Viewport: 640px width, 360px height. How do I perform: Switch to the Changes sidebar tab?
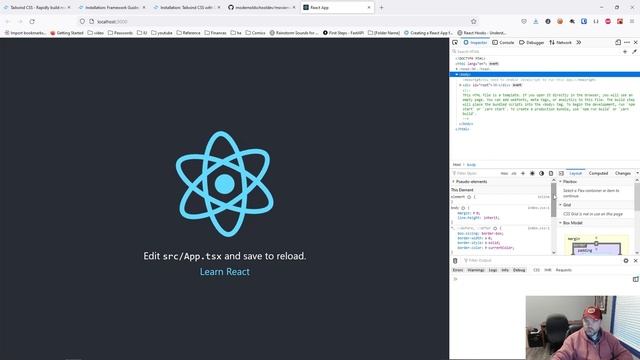622,173
